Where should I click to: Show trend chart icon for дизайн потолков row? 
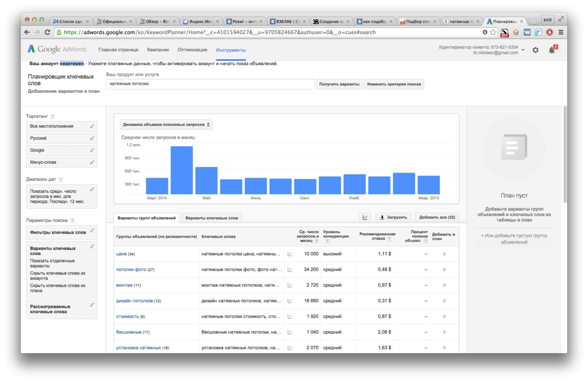[x=290, y=301]
